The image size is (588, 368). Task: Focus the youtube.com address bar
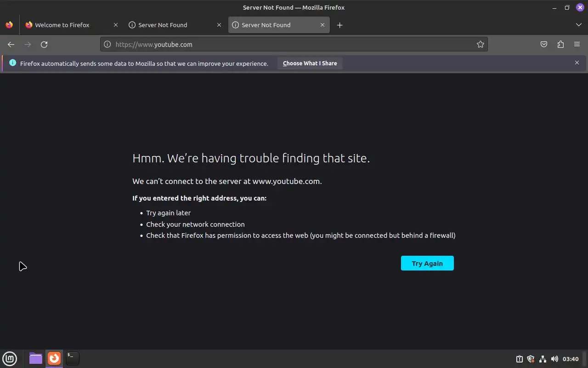tap(294, 44)
